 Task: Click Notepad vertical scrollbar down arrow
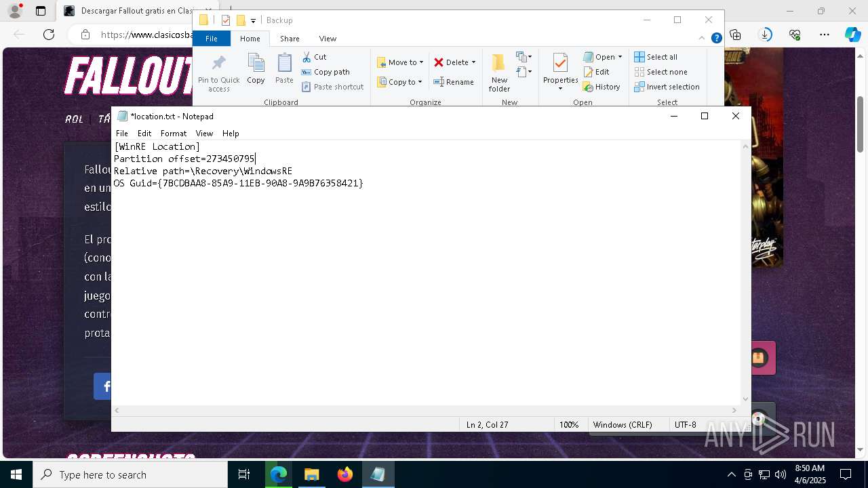746,399
